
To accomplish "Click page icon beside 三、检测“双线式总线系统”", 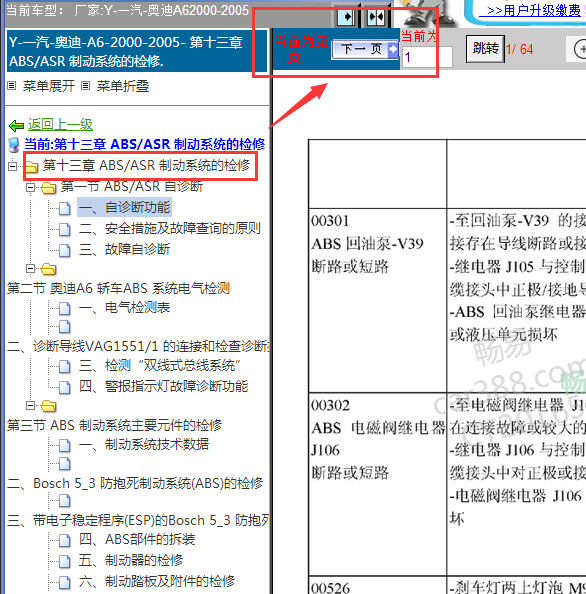I will tap(64, 366).
